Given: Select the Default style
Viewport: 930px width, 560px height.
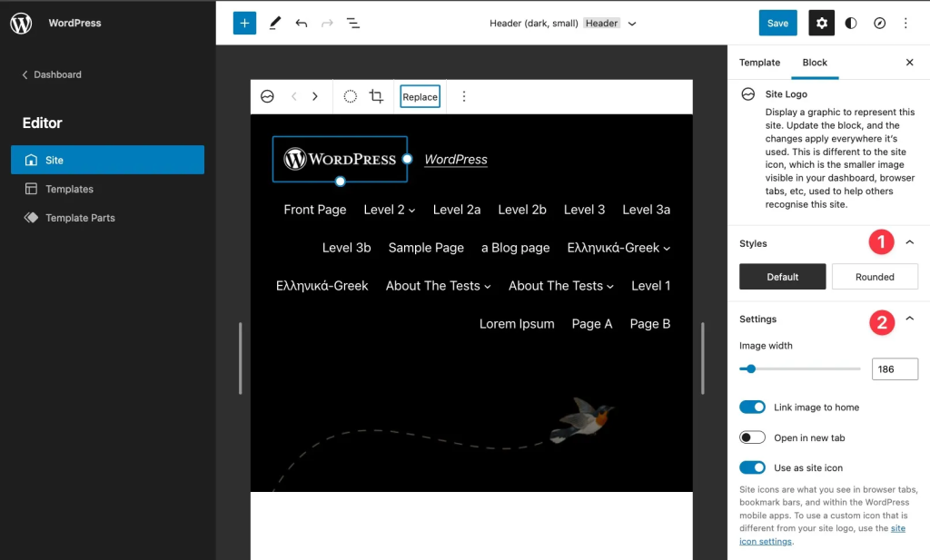Looking at the screenshot, I should click(782, 277).
